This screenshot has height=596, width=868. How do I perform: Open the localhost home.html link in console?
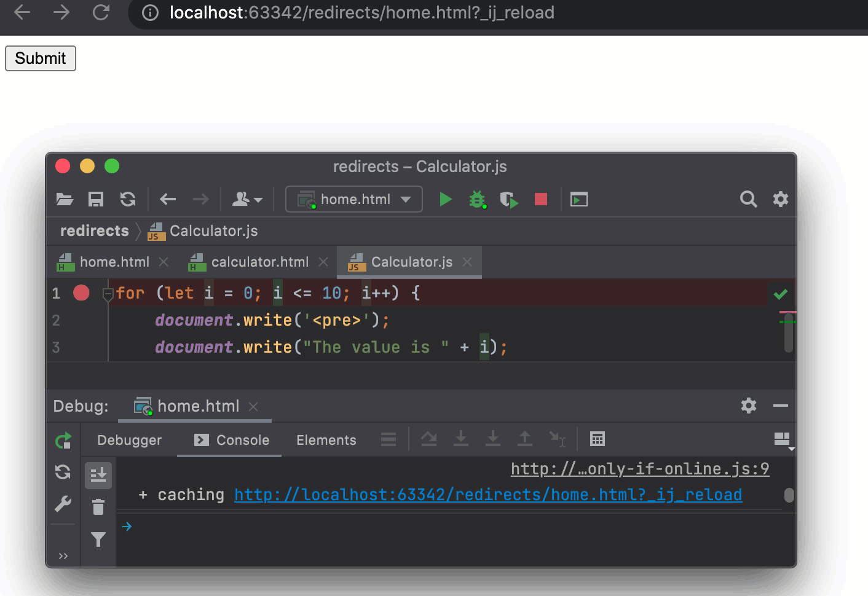click(x=488, y=495)
